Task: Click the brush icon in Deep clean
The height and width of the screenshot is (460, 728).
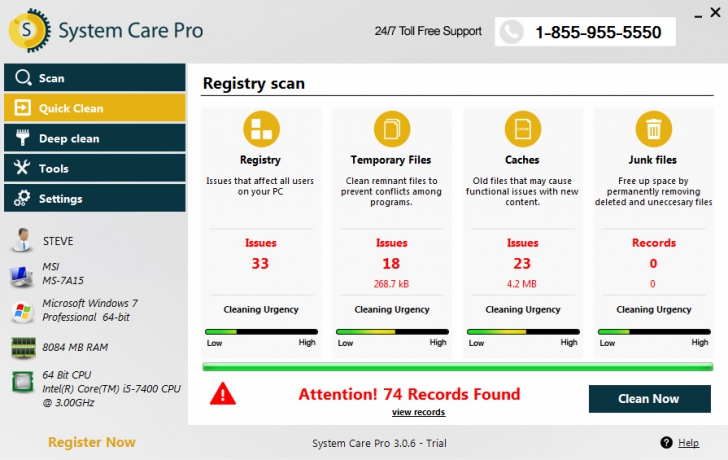Action: (22, 138)
